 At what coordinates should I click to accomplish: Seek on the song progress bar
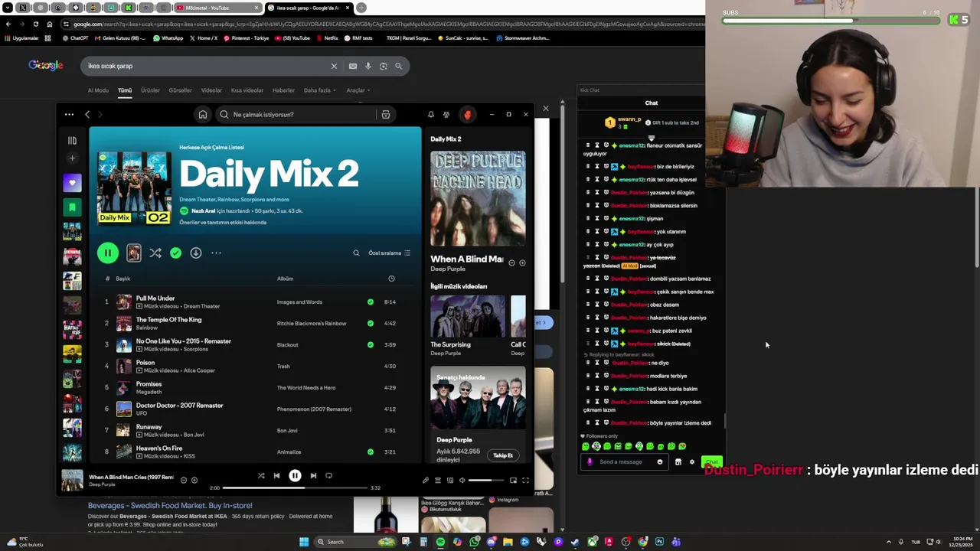(x=294, y=488)
